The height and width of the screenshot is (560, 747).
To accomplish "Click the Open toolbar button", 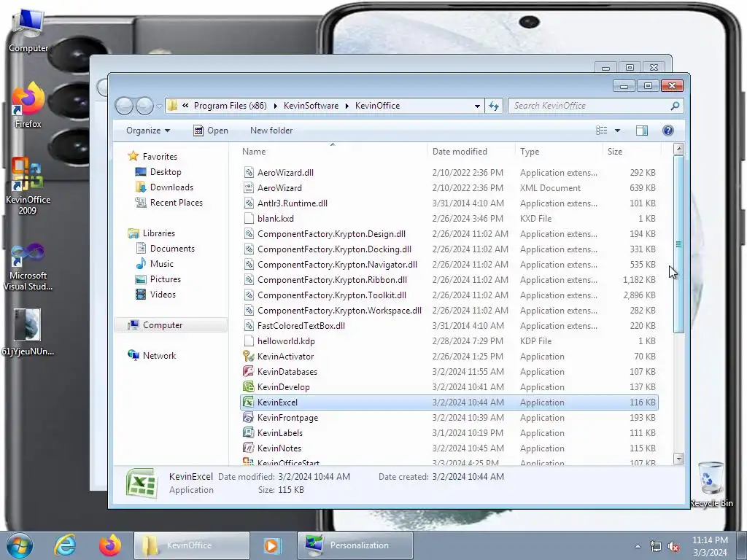I will (x=211, y=131).
